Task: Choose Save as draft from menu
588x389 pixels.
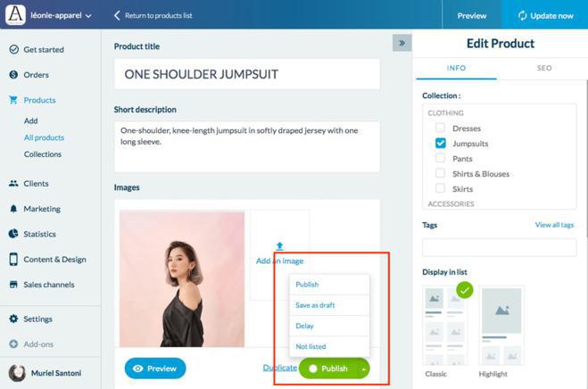Action: tap(315, 305)
